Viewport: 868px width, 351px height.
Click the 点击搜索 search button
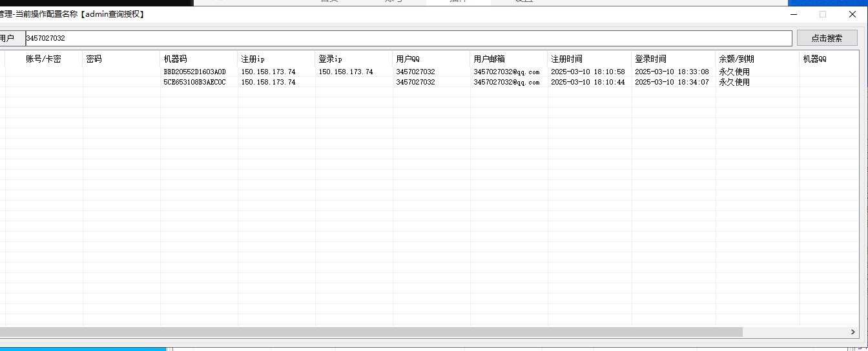pyautogui.click(x=827, y=38)
